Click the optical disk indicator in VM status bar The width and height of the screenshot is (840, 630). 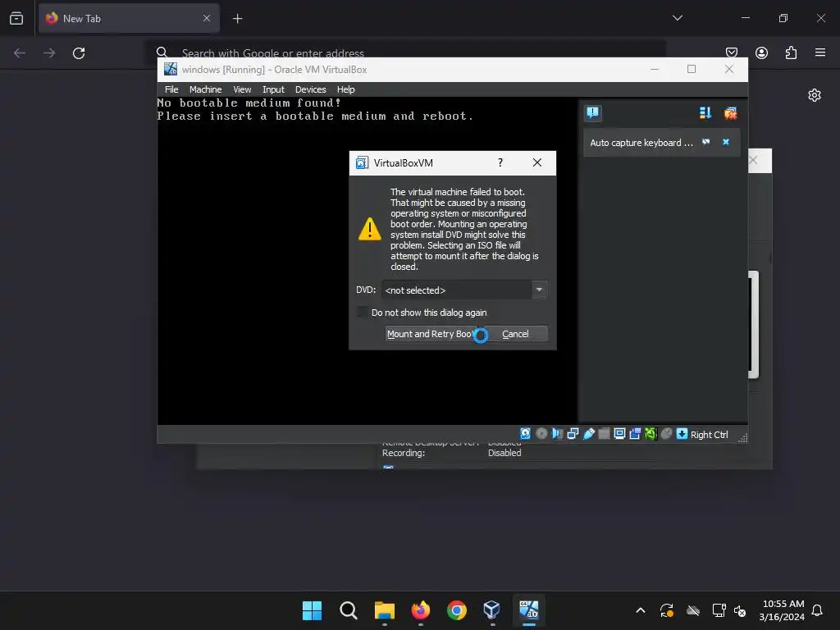tap(541, 434)
